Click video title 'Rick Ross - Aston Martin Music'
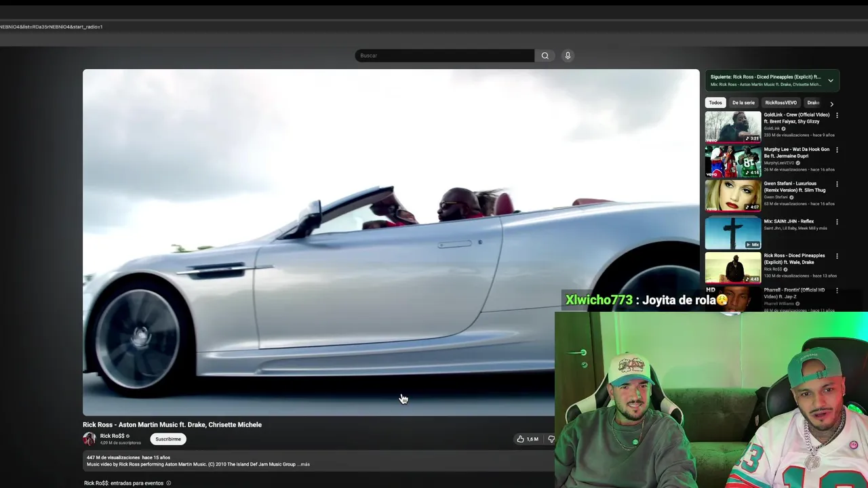Image resolution: width=868 pixels, height=488 pixels. [x=172, y=425]
